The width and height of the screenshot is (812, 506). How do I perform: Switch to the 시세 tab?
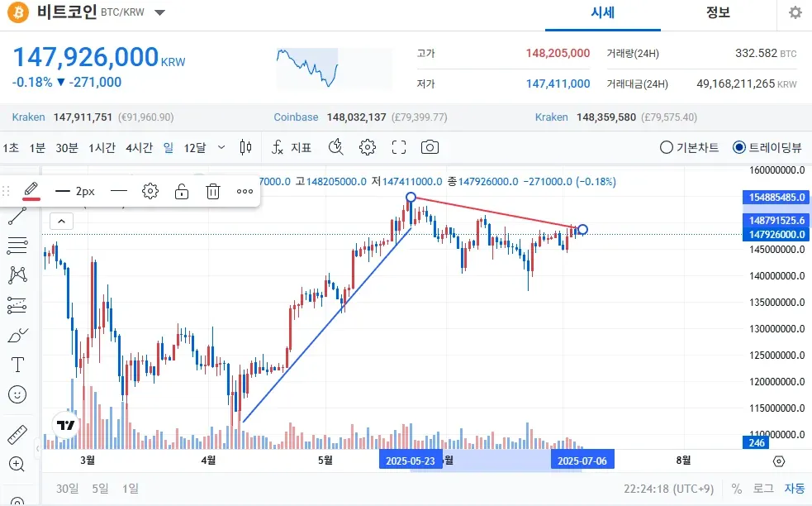click(x=602, y=12)
